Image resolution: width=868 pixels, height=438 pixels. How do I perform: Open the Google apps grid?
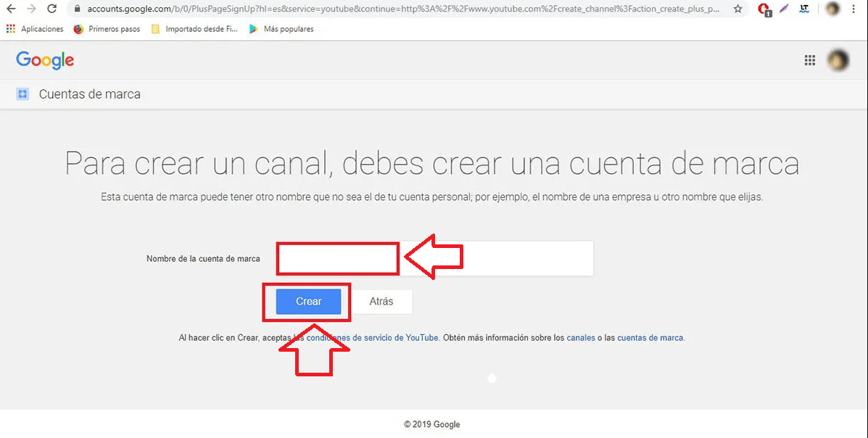(810, 60)
